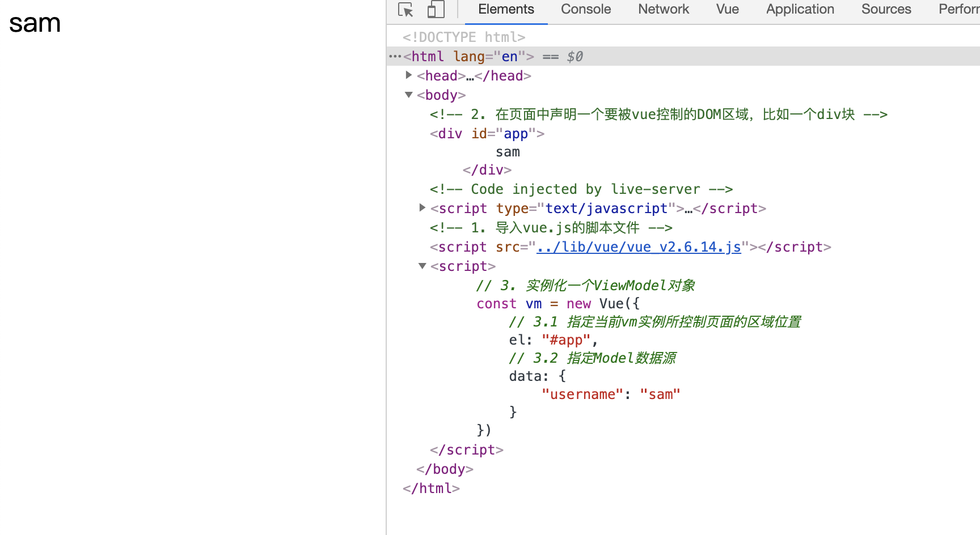980x535 pixels.
Task: Expand the head element node
Action: 408,75
